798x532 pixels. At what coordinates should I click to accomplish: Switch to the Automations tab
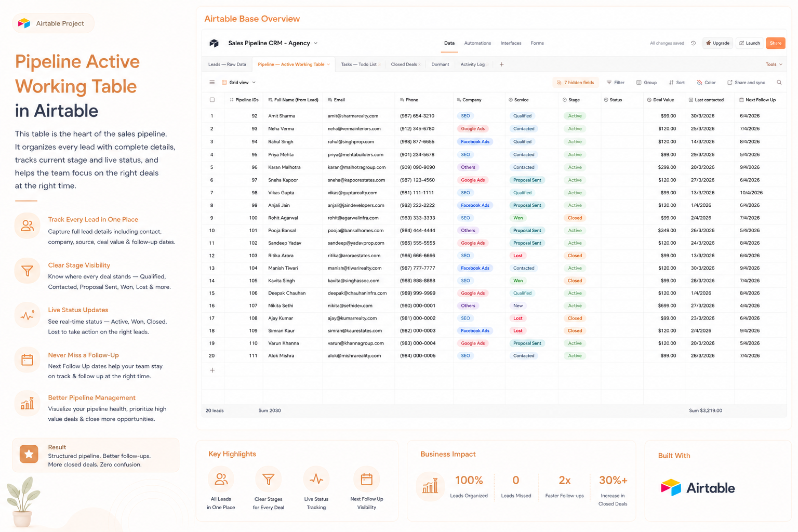click(x=477, y=43)
